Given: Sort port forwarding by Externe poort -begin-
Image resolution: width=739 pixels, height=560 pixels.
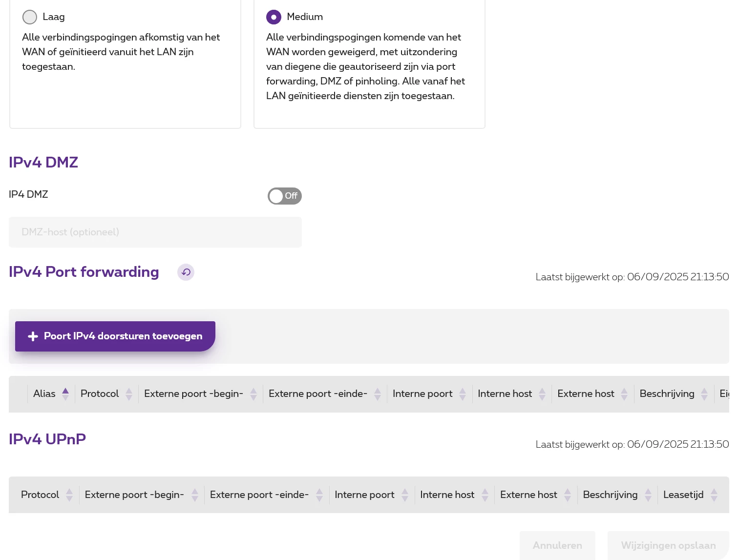Looking at the screenshot, I should click(x=253, y=394).
